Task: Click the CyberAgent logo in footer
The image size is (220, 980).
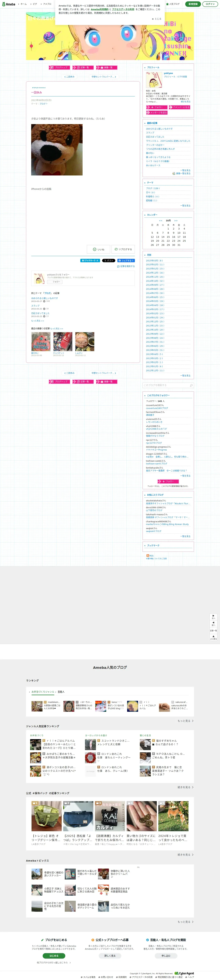Action: pyautogui.click(x=184, y=973)
